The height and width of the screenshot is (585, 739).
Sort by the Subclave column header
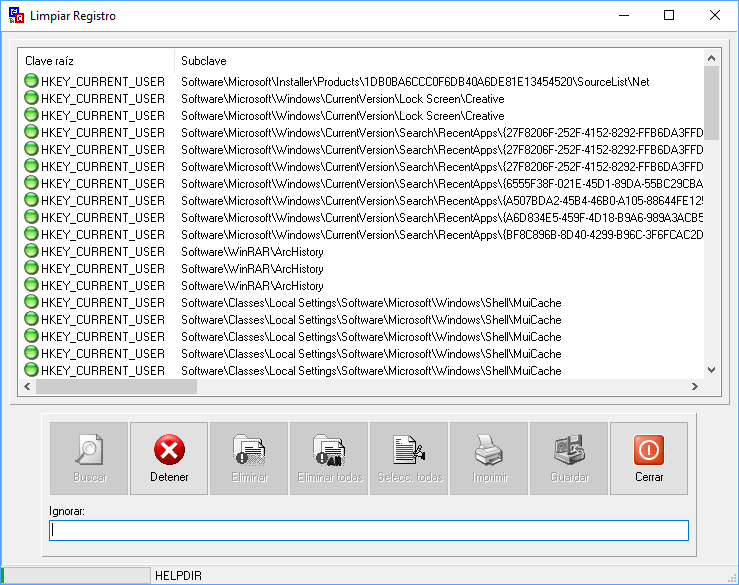coord(439,61)
